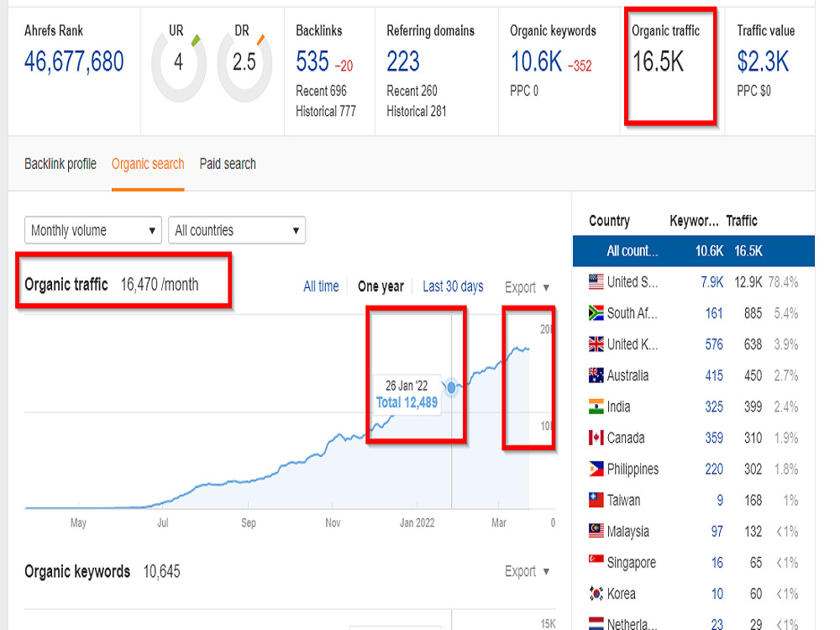This screenshot has width=840, height=630.
Task: Click the Canada flag icon
Action: pos(596,438)
